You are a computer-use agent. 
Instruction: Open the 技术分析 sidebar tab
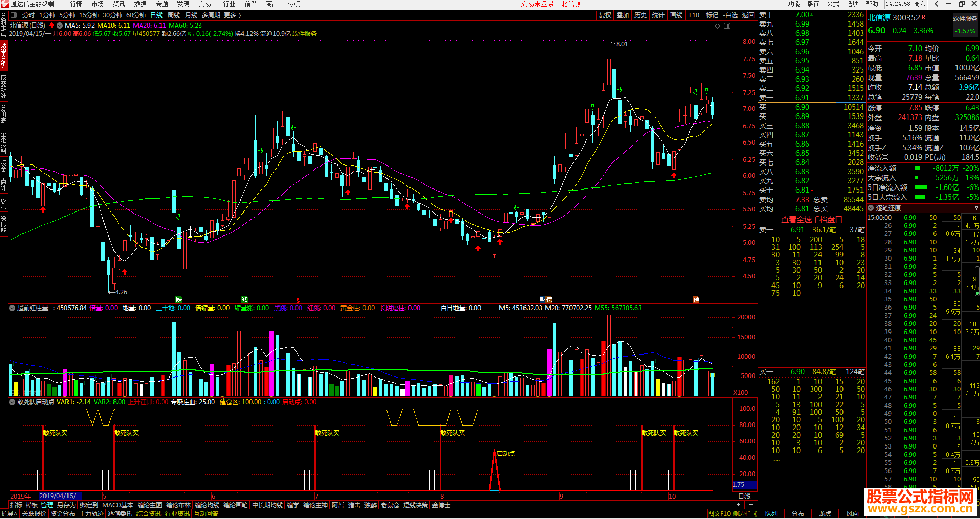coord(4,56)
